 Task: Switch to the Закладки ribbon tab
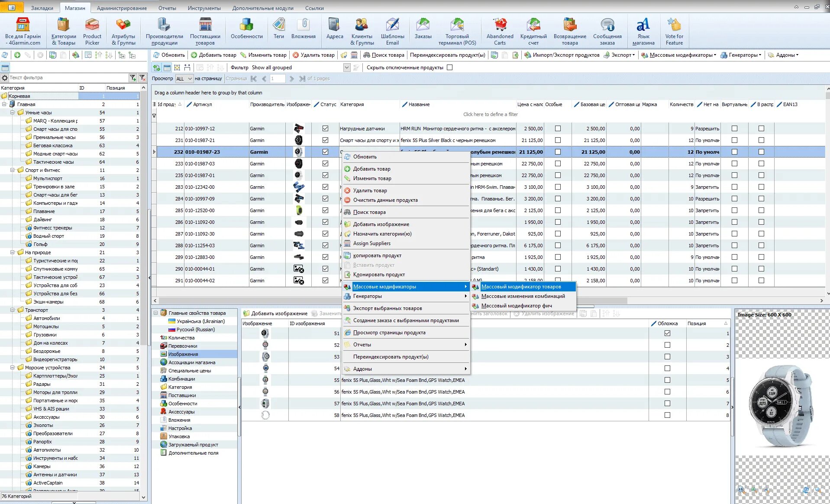click(42, 8)
